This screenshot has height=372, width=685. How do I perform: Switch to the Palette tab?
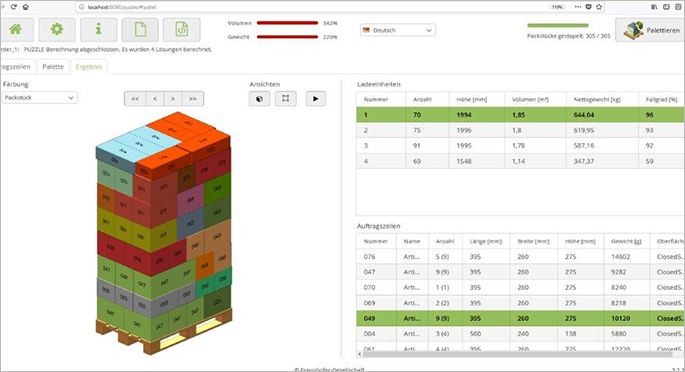(x=53, y=66)
